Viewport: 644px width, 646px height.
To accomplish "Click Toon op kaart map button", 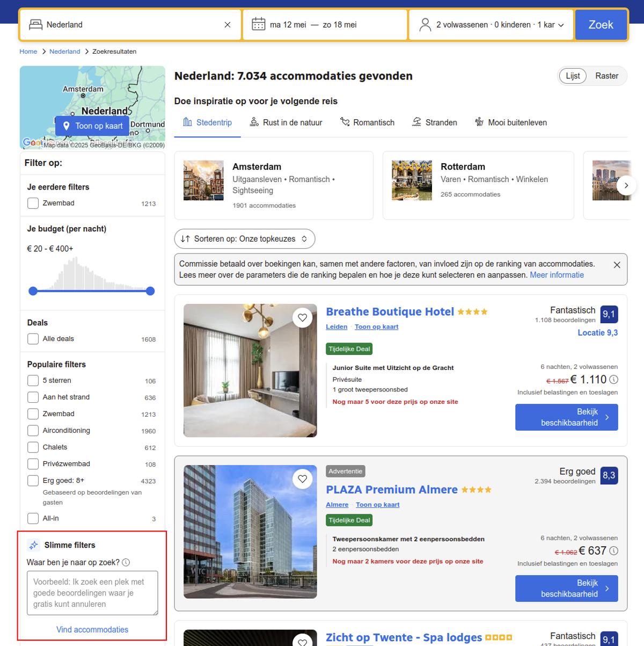I will (x=92, y=126).
